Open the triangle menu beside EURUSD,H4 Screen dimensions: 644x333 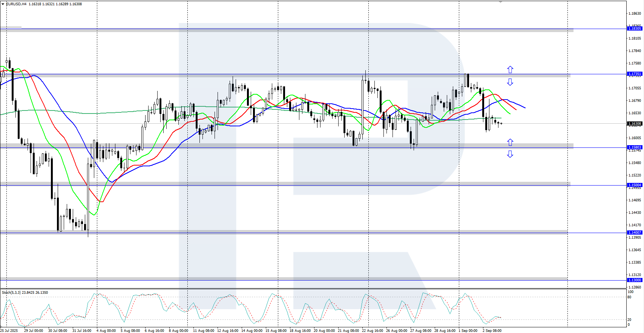[3, 4]
